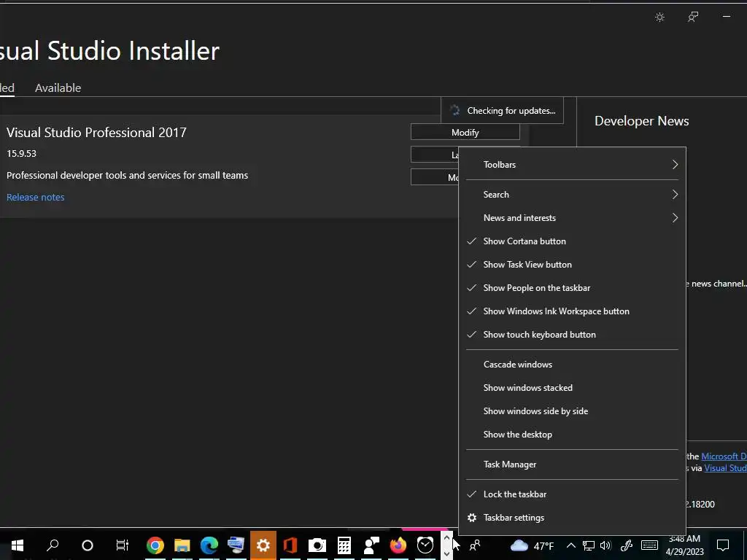Click the taskbar search magnifier icon
Viewport: 747px width, 560px height.
[x=53, y=545]
